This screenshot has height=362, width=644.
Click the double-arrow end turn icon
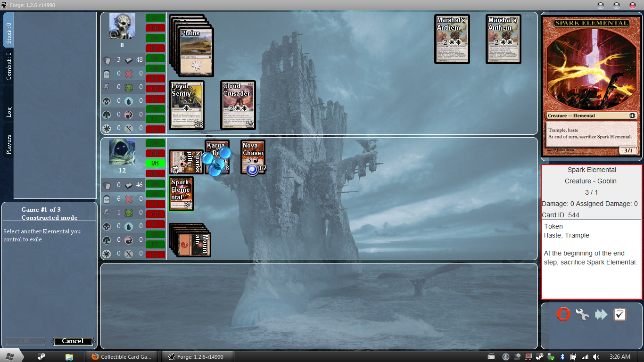click(601, 314)
